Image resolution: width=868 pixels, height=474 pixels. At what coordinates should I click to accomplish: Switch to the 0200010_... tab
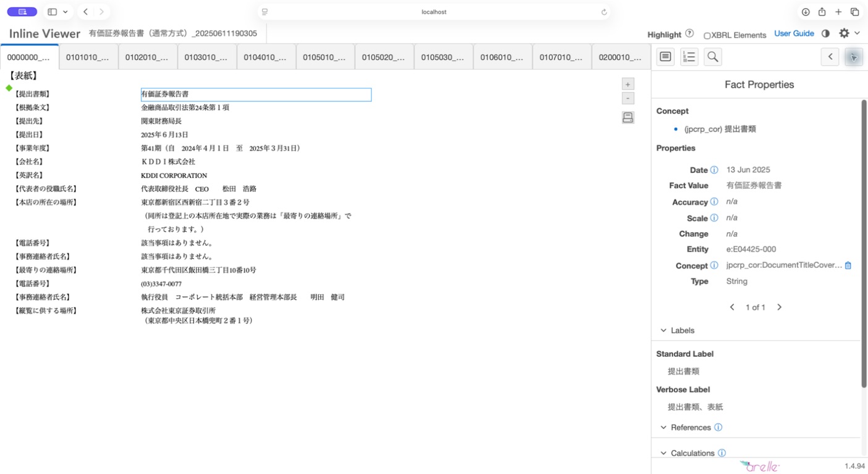tap(621, 57)
